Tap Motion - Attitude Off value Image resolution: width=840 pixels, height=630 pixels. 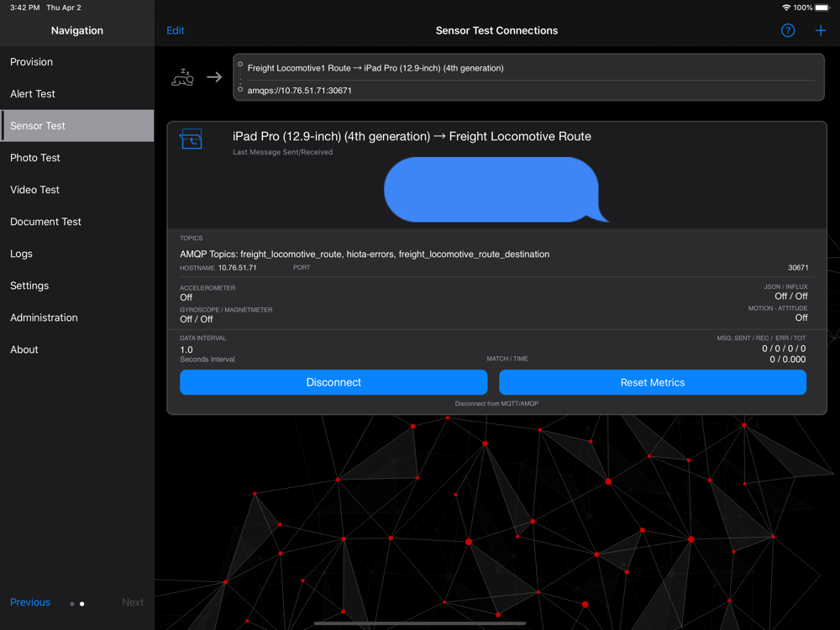click(x=801, y=318)
